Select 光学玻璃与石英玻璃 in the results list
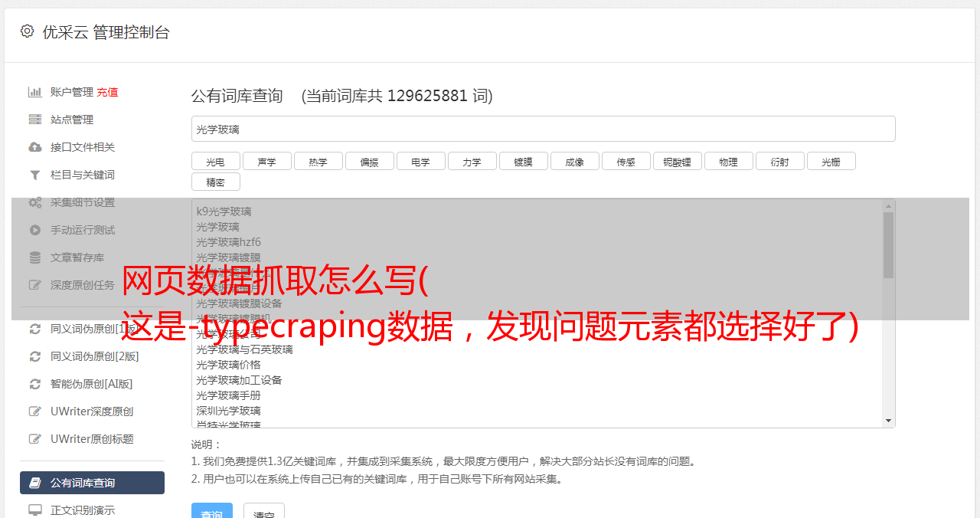Screen dimensions: 980x518 (x=244, y=349)
